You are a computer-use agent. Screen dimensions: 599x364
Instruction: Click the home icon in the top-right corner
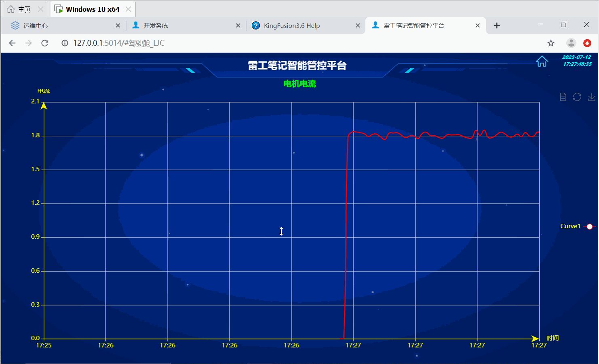coord(542,61)
